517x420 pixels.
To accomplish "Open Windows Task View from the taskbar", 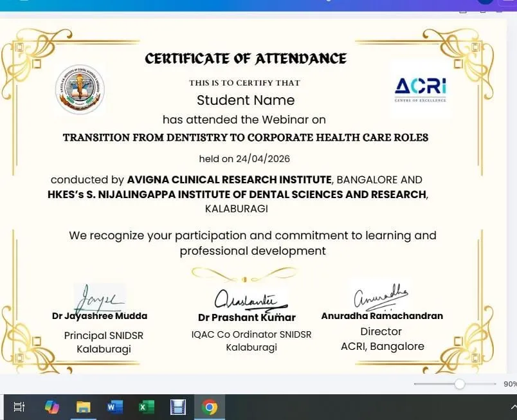I will 19,406.
